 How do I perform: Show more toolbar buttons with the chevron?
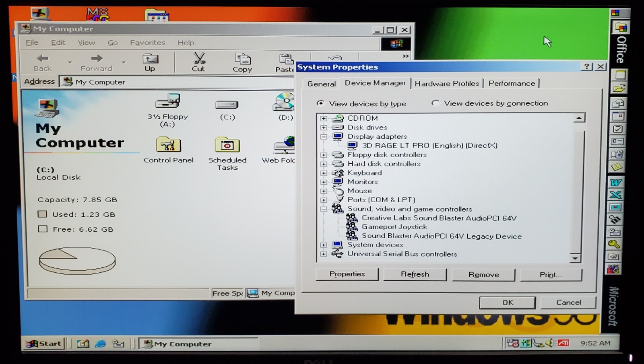(406, 56)
